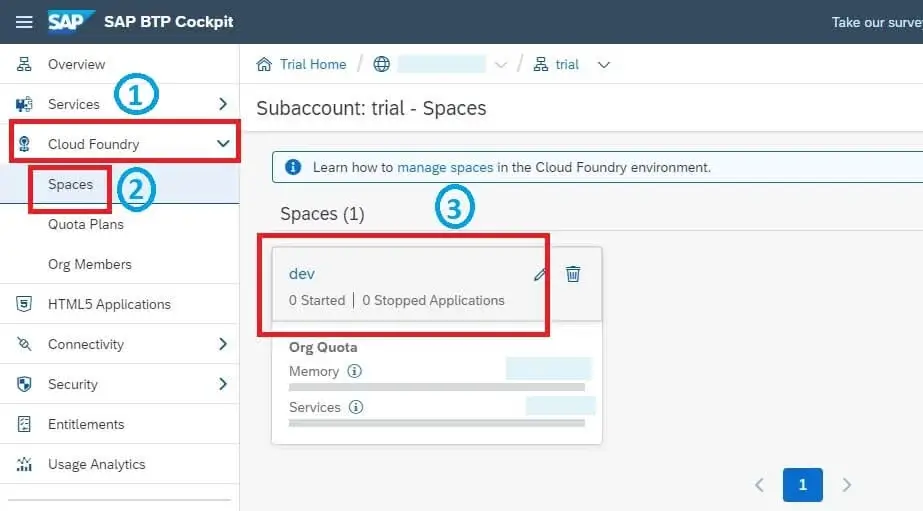This screenshot has width=923, height=511.
Task: Click the Trial Home house icon
Action: pyautogui.click(x=264, y=64)
